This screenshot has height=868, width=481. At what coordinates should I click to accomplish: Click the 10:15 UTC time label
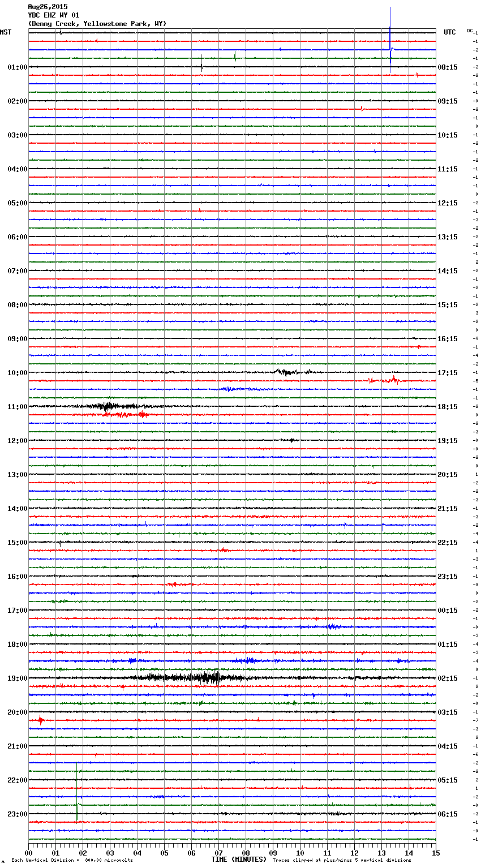click(x=448, y=135)
